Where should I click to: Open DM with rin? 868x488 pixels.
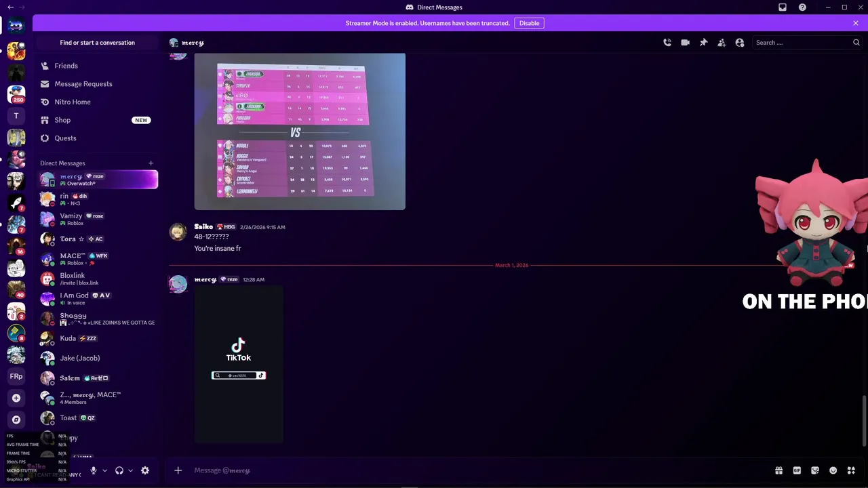coord(98,199)
